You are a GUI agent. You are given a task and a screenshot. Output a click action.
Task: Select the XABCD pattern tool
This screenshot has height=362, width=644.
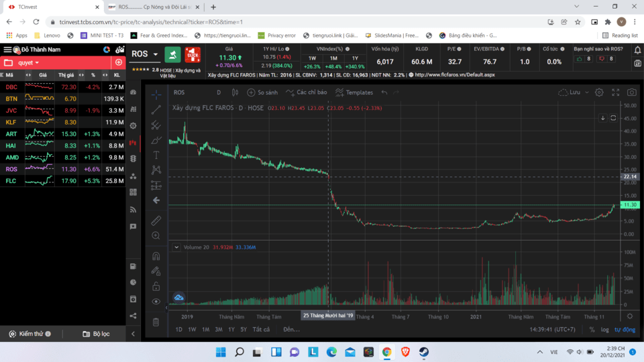(156, 170)
